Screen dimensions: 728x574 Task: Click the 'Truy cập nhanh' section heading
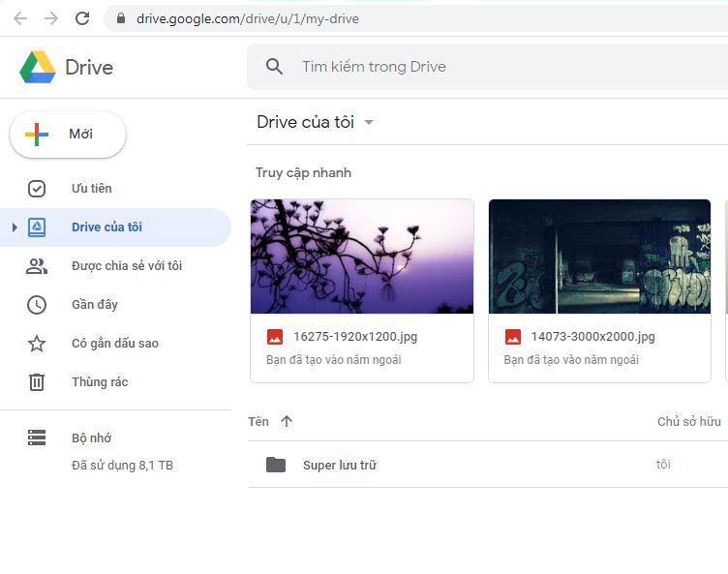click(304, 172)
